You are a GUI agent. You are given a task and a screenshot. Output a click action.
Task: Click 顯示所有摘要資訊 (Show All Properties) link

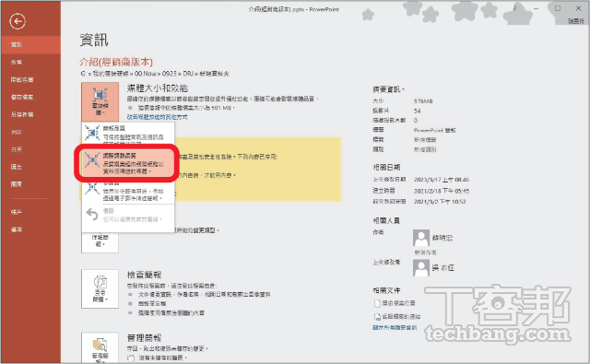click(x=395, y=327)
